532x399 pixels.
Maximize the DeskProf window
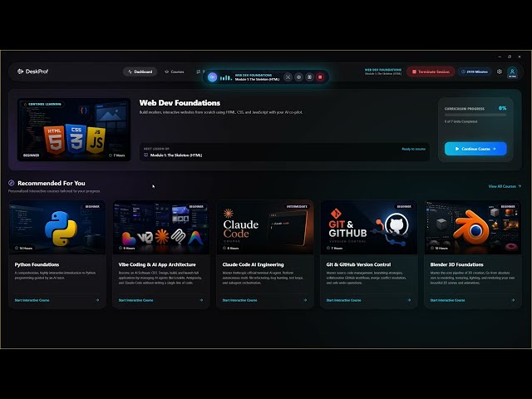tap(510, 57)
